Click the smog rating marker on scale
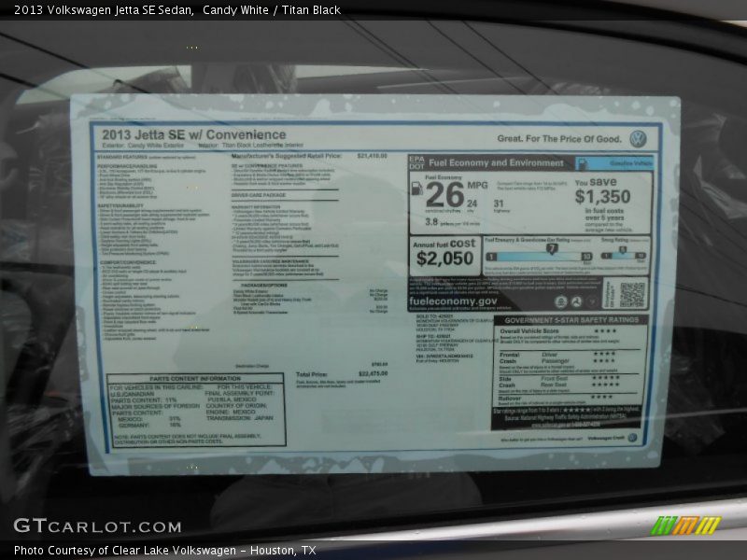Image resolution: width=747 pixels, height=560 pixels. click(x=622, y=250)
